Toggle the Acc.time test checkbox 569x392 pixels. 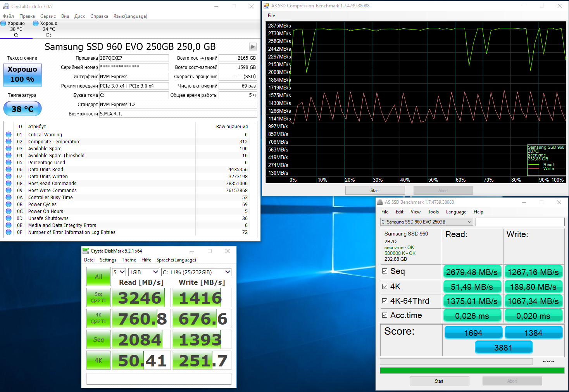385,315
